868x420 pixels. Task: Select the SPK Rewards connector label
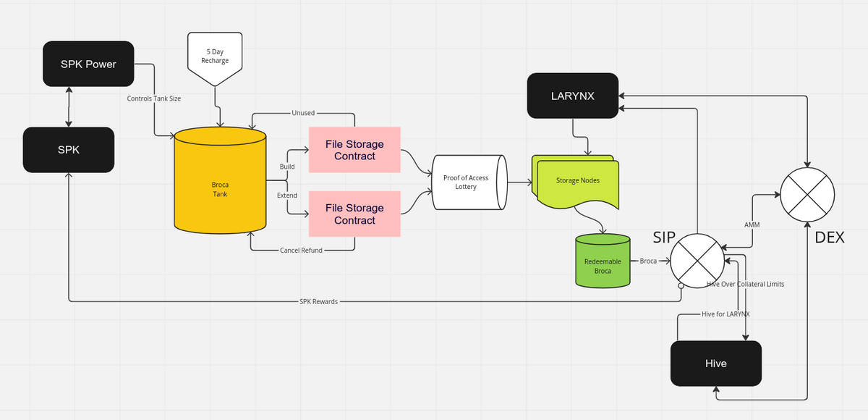pos(319,301)
